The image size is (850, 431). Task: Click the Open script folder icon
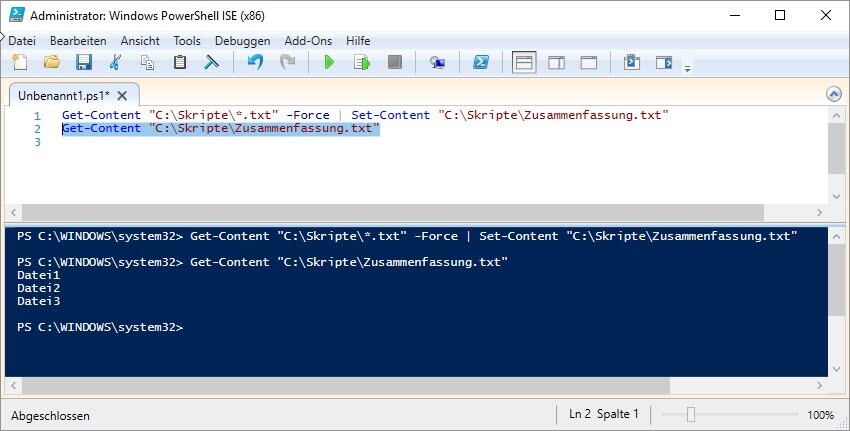click(52, 63)
